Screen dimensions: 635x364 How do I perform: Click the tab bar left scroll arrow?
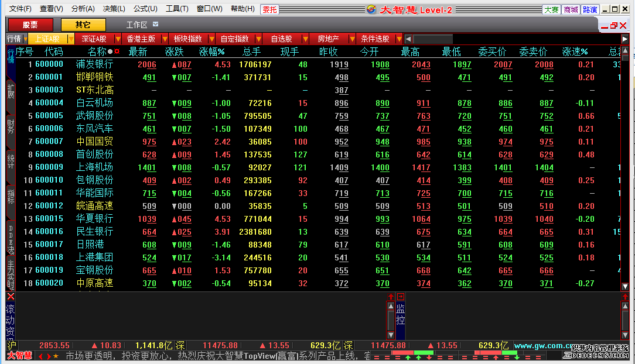[x=408, y=39]
